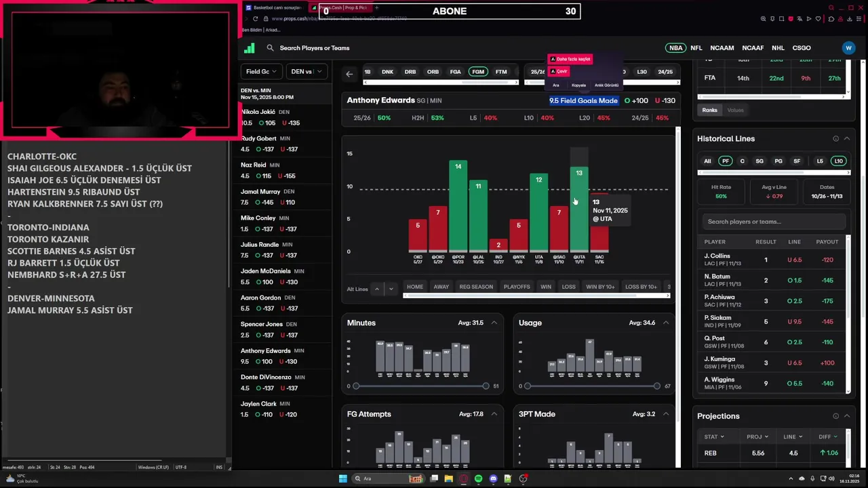Screen dimensions: 868x488
Task: Go back with the left arrow button
Action: [x=349, y=74]
